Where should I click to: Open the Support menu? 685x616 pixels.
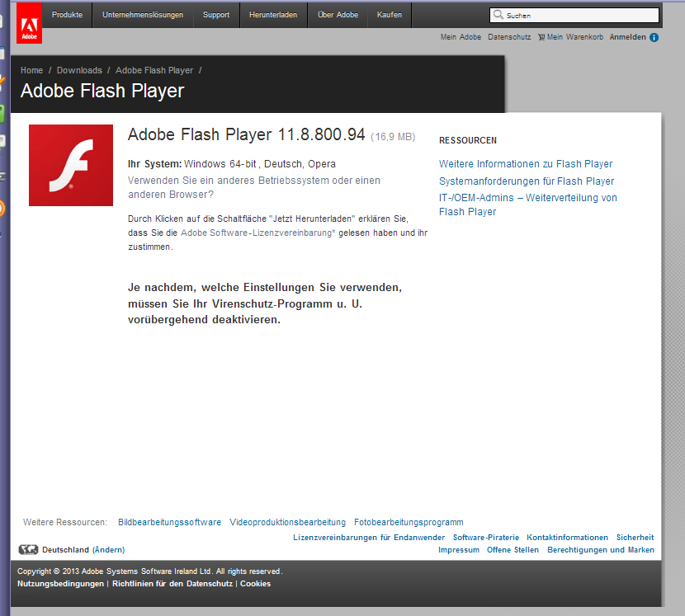click(x=216, y=15)
